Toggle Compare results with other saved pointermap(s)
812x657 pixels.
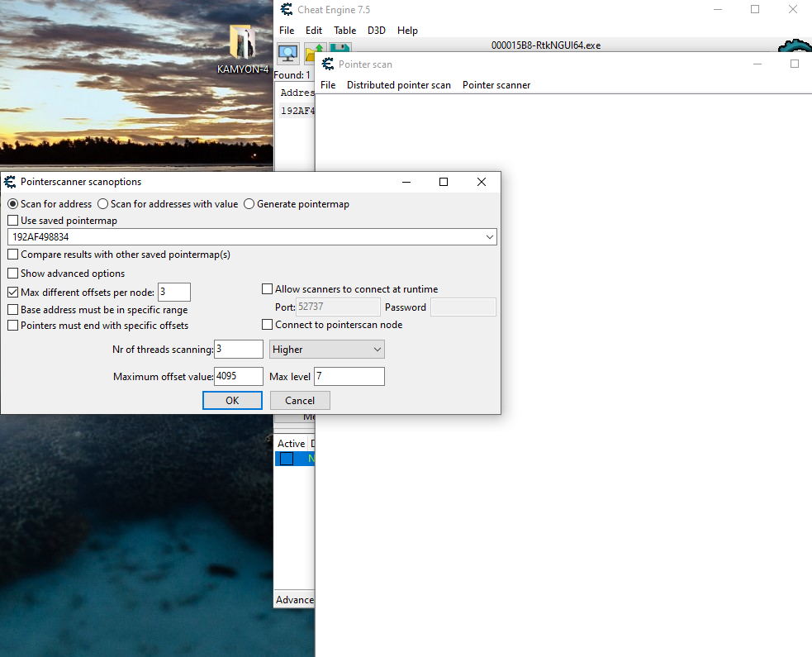click(x=13, y=255)
